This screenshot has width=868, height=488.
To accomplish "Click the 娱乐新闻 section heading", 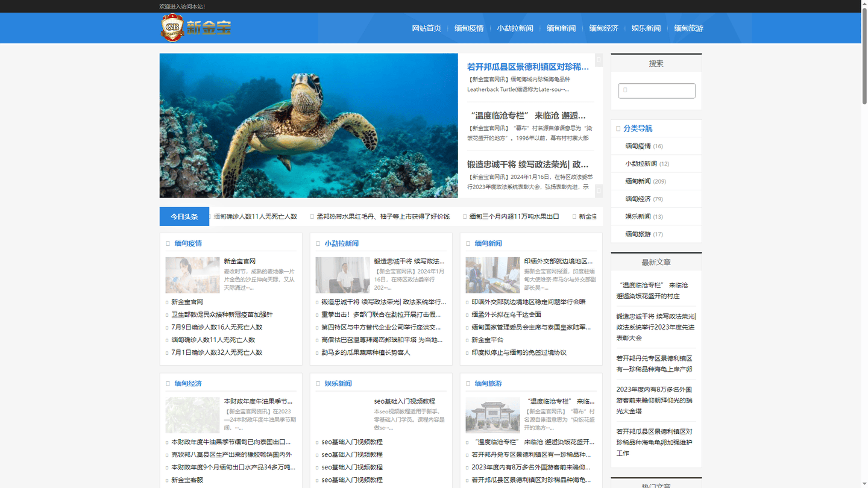I will click(x=338, y=383).
